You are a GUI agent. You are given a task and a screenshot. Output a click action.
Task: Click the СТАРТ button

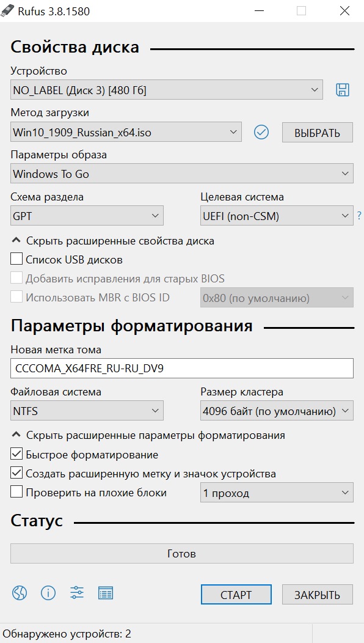[236, 595]
